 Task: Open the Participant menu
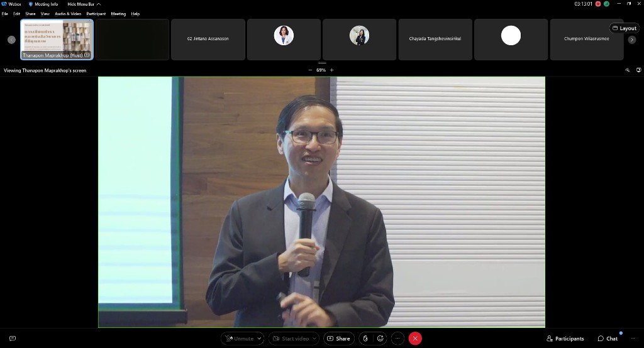click(x=96, y=13)
